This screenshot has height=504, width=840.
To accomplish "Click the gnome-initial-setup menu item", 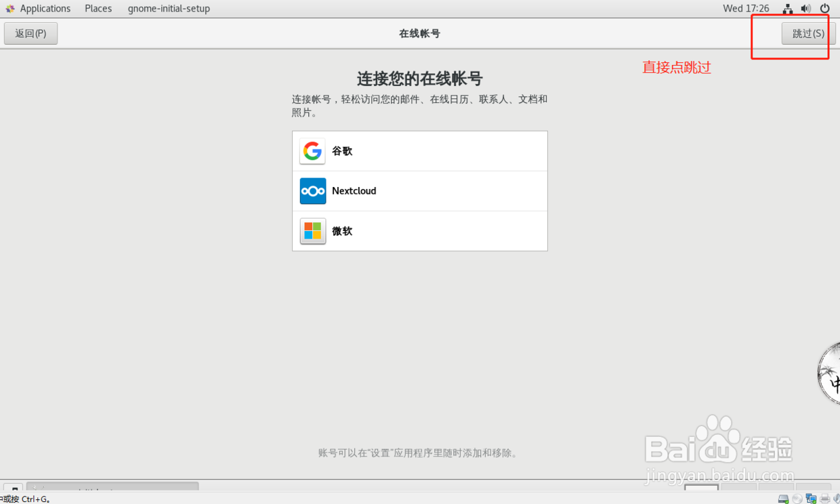I will click(168, 8).
